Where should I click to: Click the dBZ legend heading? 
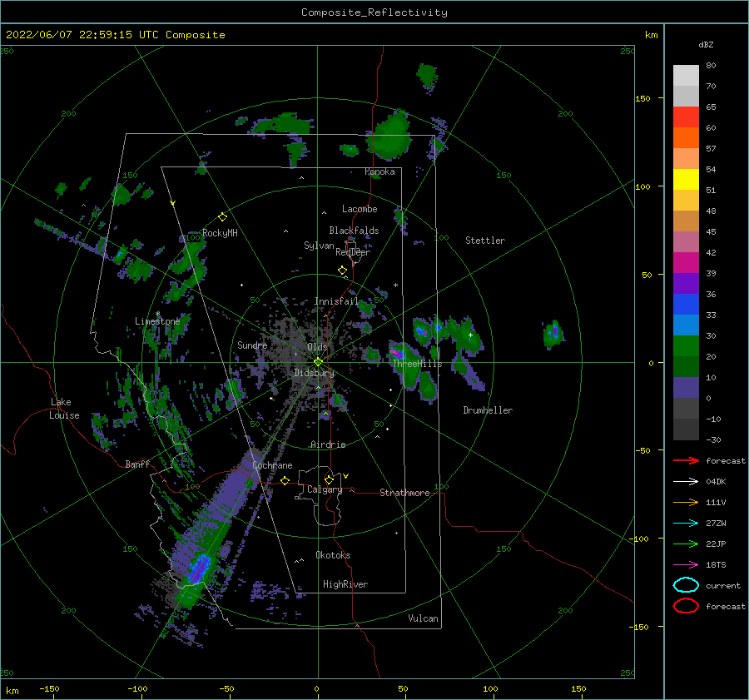click(x=706, y=44)
